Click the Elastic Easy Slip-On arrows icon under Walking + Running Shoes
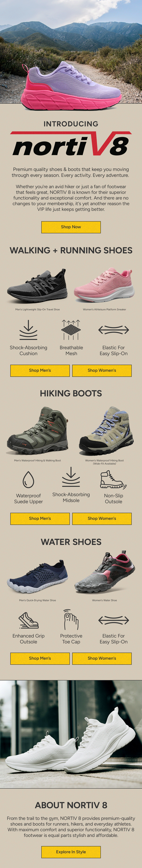This screenshot has height=868, width=142. (x=114, y=330)
